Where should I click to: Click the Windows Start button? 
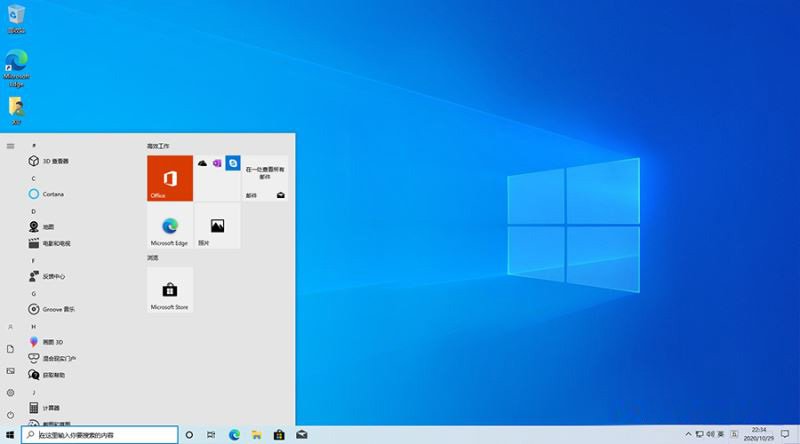click(10, 435)
